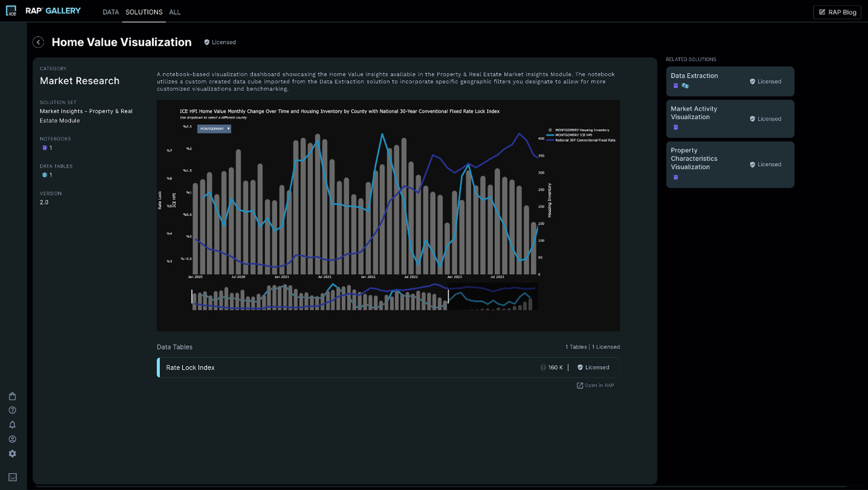Click the chart icon at the sidebar bottom
Image resolution: width=868 pixels, height=490 pixels.
[x=12, y=478]
